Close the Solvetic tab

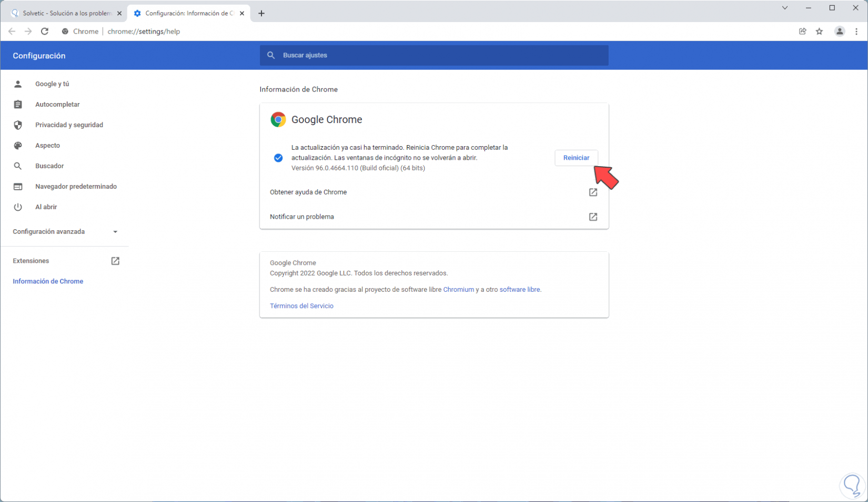(119, 14)
